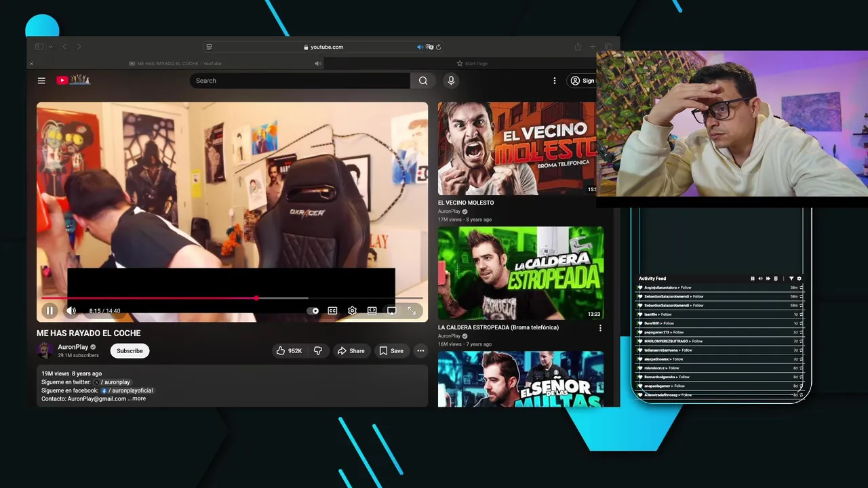Subscribe to the AuronPlay channel
Viewport: 868px width, 488px height.
[x=130, y=350]
